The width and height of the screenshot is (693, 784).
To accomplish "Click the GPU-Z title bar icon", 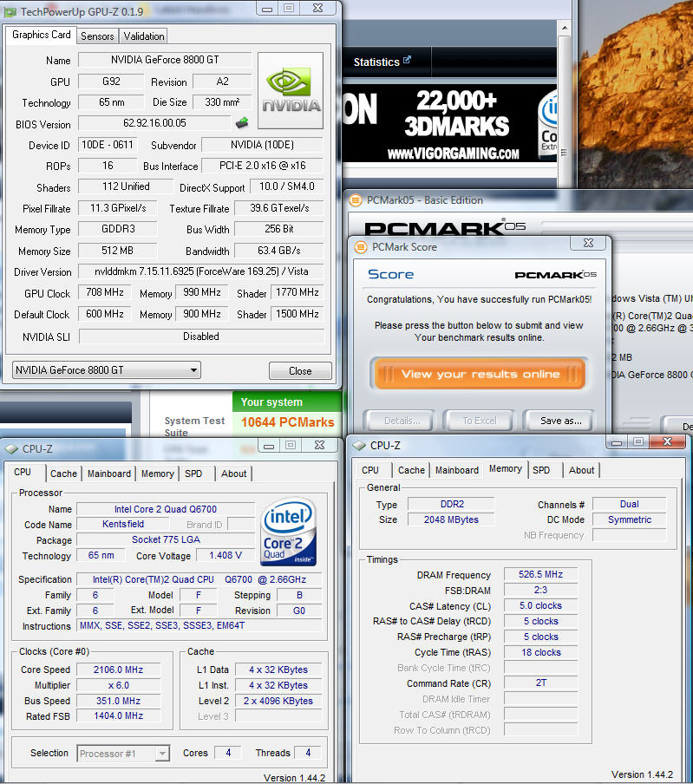I will [x=10, y=12].
